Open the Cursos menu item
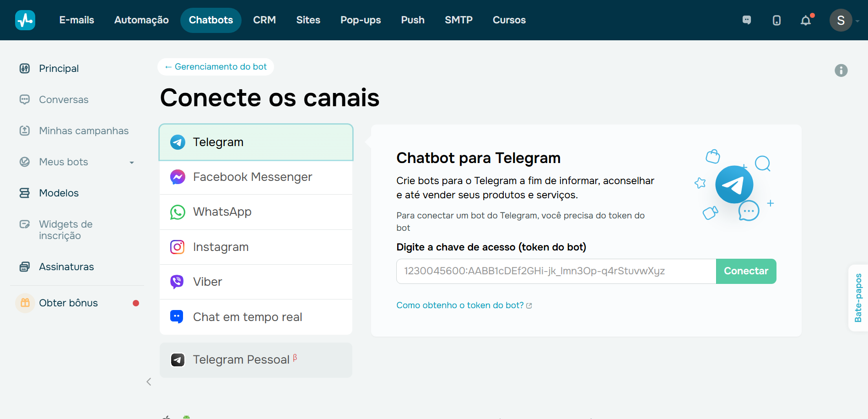Screen dimensions: 868x419 click(x=509, y=20)
